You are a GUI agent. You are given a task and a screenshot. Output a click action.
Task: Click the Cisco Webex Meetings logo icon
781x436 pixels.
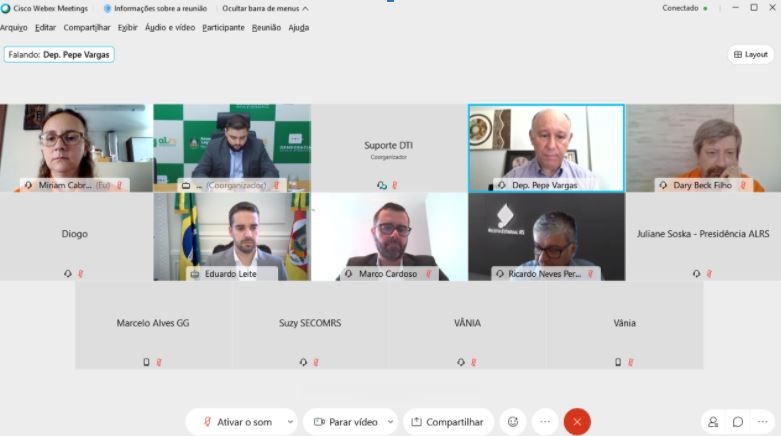pos(5,8)
